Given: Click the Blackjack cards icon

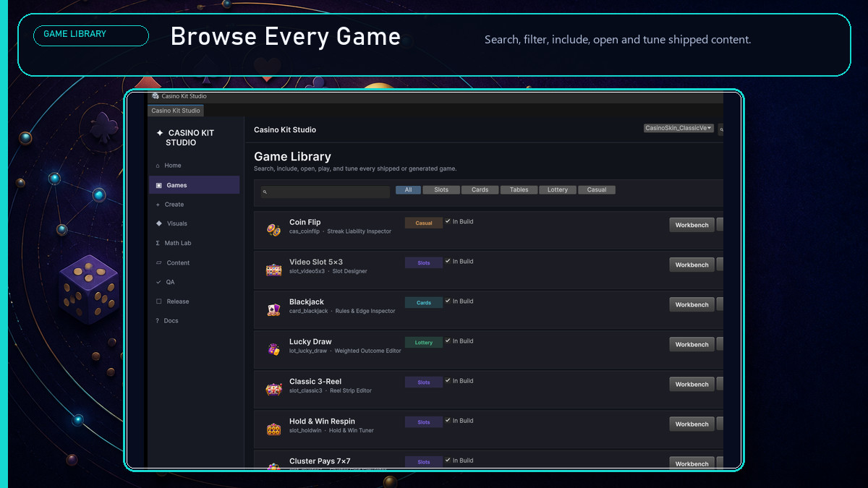Looking at the screenshot, I should 273,309.
